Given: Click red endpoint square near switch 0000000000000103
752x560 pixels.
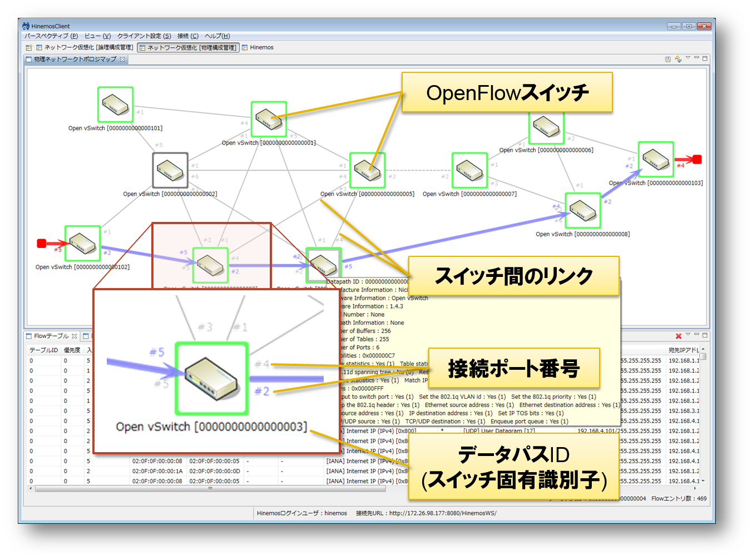Looking at the screenshot, I should click(x=697, y=160).
